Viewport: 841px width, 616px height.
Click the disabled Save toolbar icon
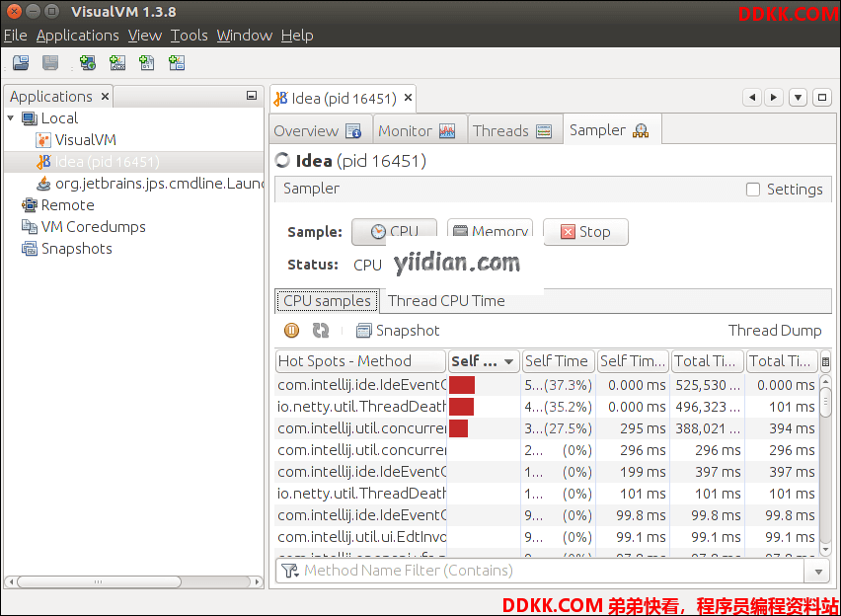pyautogui.click(x=50, y=63)
